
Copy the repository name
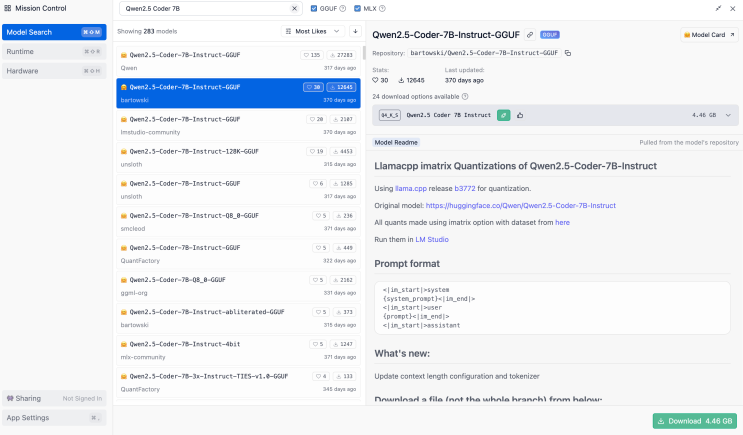tap(568, 53)
